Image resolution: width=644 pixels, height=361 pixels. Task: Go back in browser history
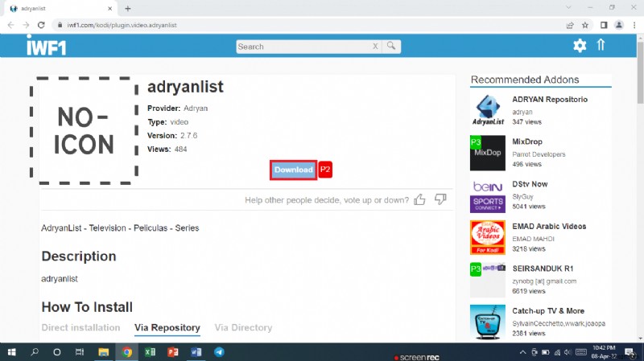(11, 25)
